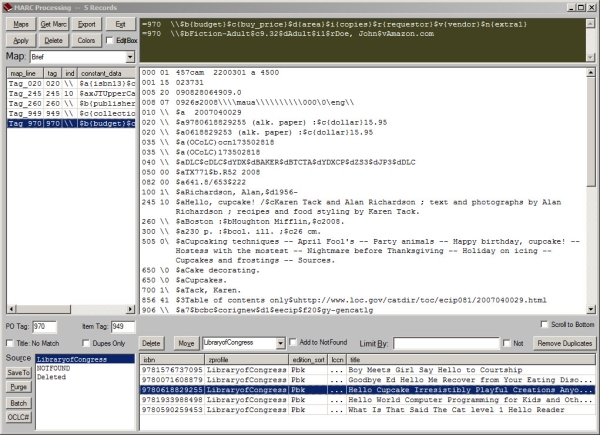Click the Purge button
600x435 pixels.
pos(18,387)
